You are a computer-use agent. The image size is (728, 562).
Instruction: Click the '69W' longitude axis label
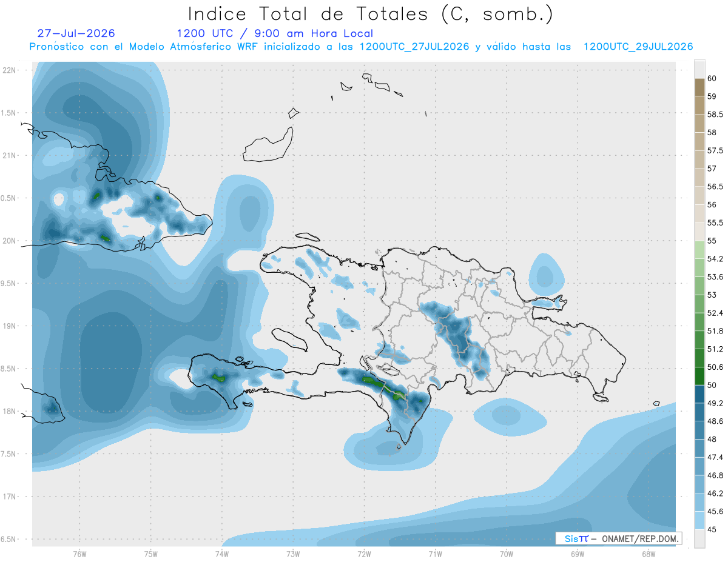pyautogui.click(x=578, y=554)
